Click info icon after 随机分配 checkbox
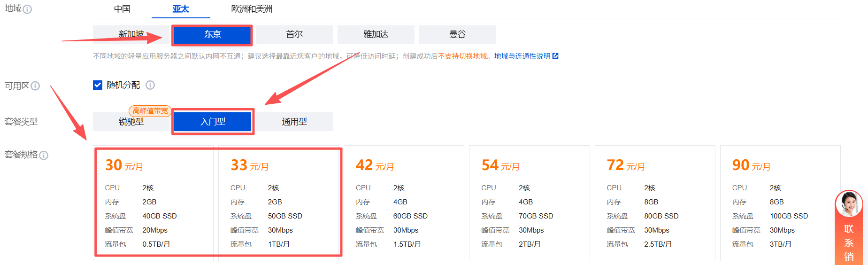This screenshot has height=265, width=868. (150, 85)
